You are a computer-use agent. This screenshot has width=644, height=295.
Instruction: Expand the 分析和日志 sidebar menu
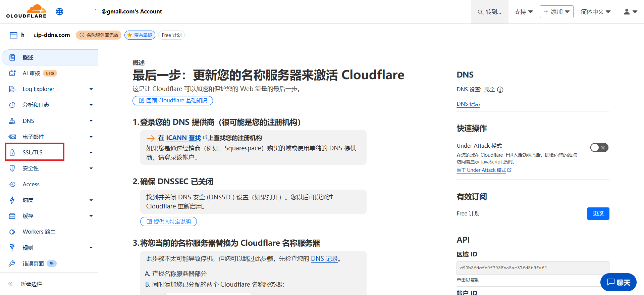click(x=91, y=105)
